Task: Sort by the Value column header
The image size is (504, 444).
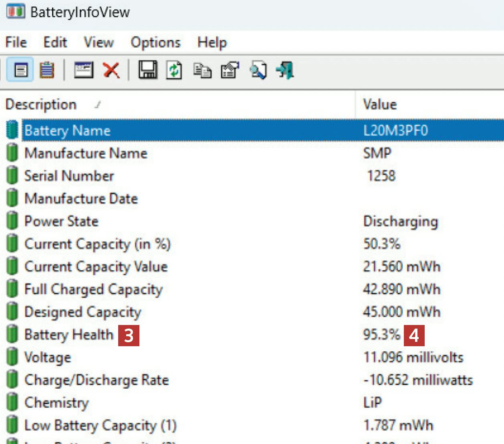Action: 380,105
